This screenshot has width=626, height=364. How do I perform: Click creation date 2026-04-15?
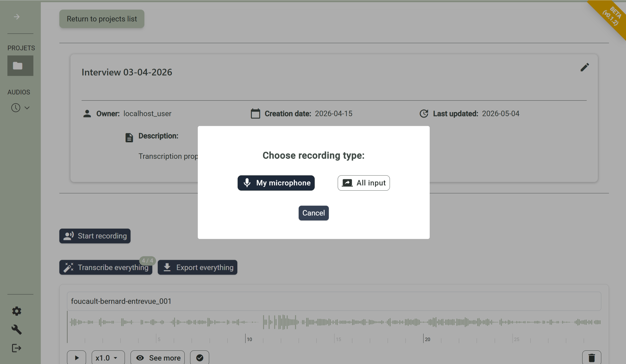point(334,114)
